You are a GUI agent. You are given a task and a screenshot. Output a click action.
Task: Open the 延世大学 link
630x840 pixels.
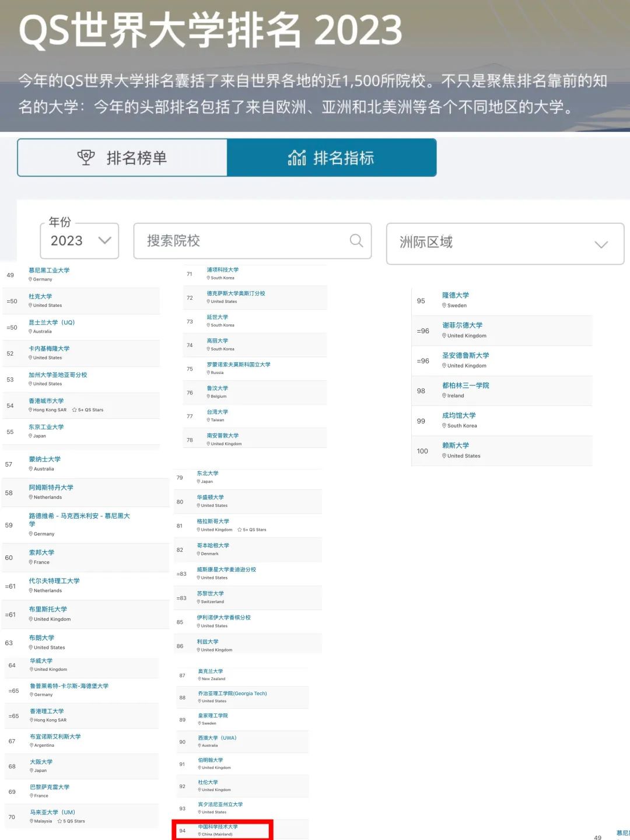tap(217, 317)
